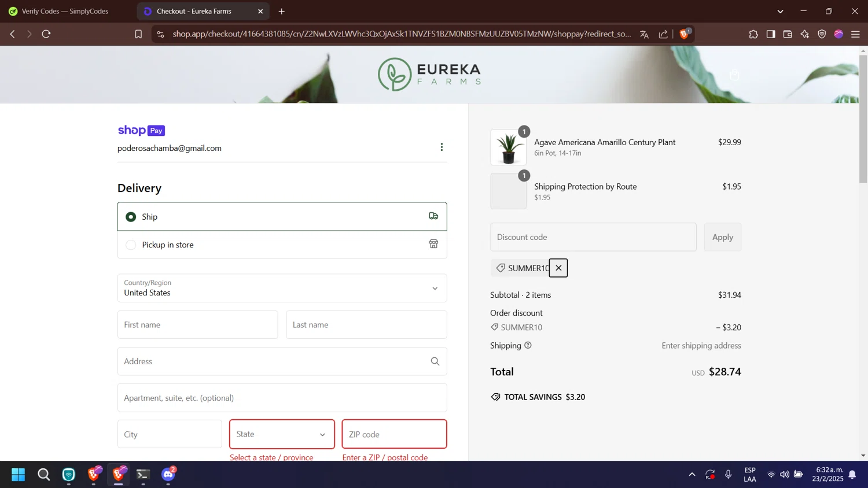Bookmark this page icon
868x488 pixels.
(x=138, y=34)
